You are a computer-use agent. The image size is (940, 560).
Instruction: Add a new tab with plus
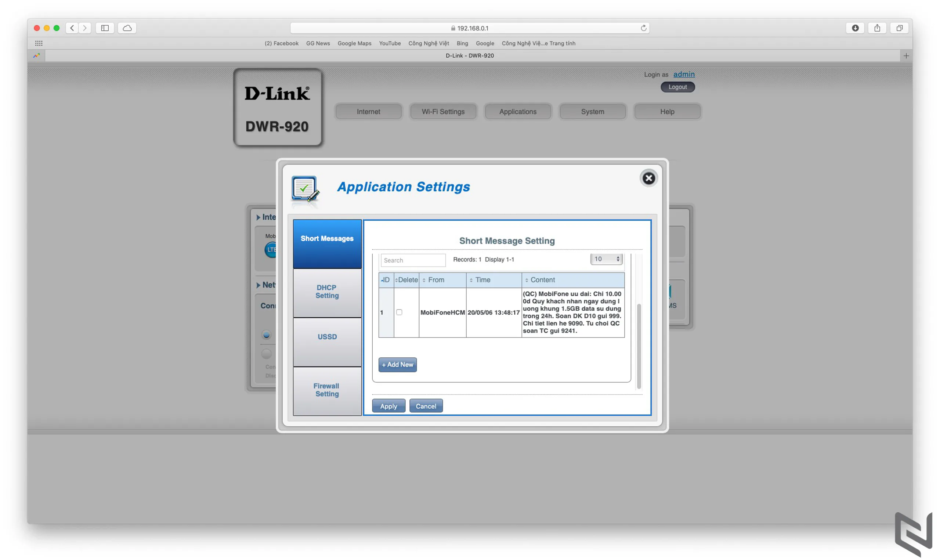906,56
